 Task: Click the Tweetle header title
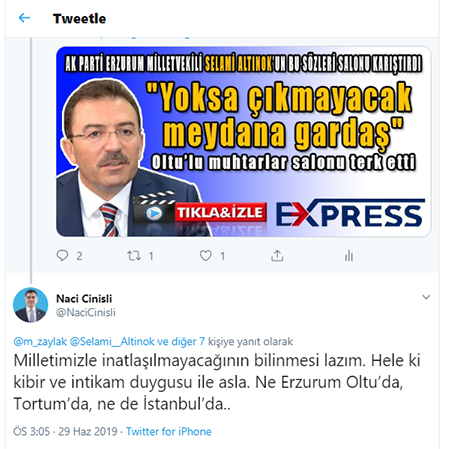(79, 19)
